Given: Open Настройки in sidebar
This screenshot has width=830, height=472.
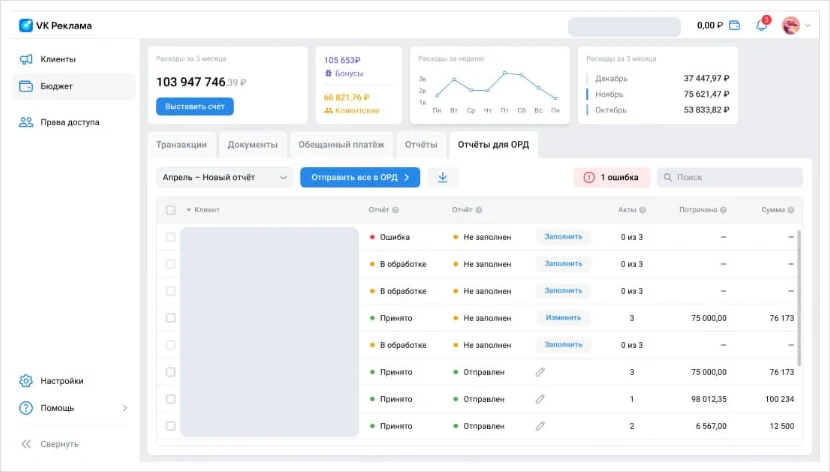Looking at the screenshot, I should (74, 381).
